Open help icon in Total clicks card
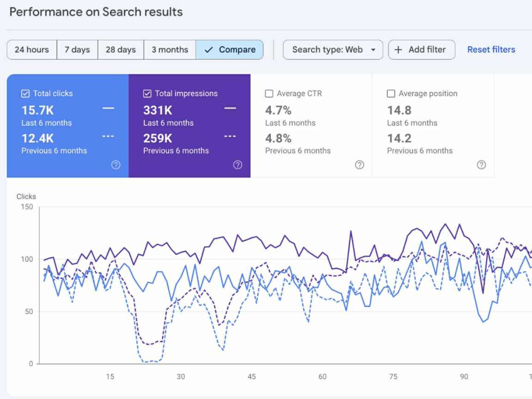532x399 pixels. pos(115,165)
